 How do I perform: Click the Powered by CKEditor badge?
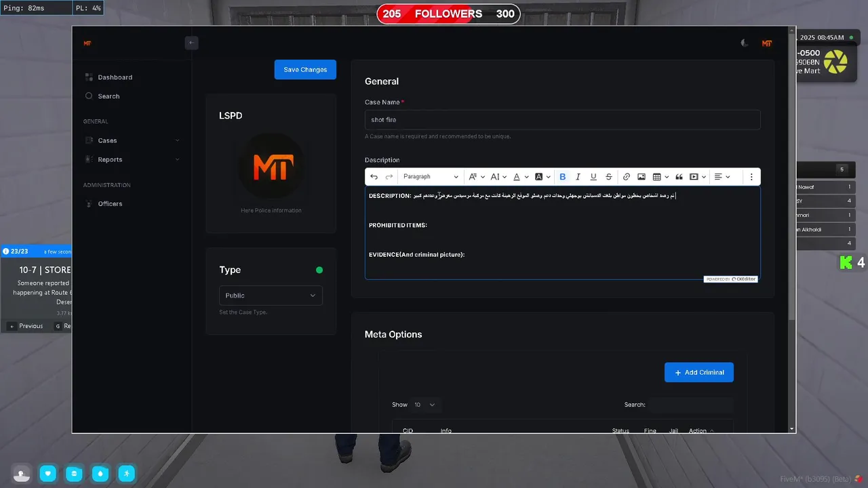tap(730, 279)
